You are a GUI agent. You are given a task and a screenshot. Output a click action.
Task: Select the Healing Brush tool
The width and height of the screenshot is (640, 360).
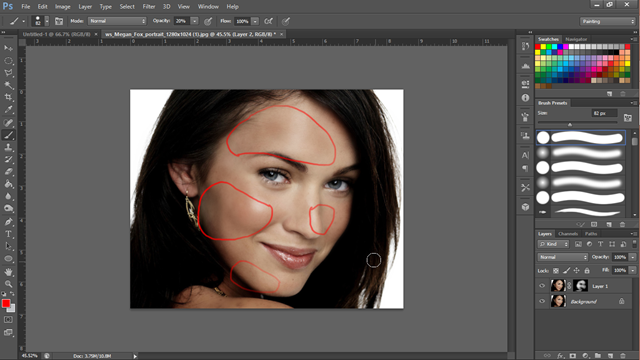8,122
